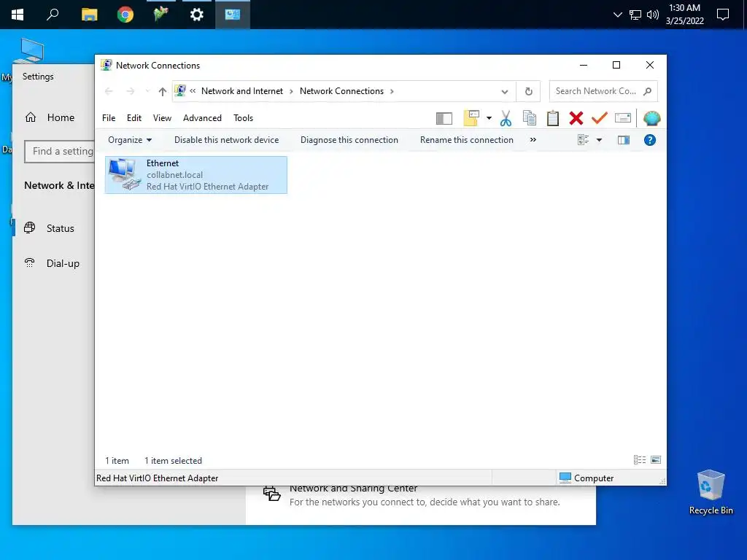Show more commands double-chevron overflow
Viewport: 747px width, 560px height.
(x=533, y=140)
